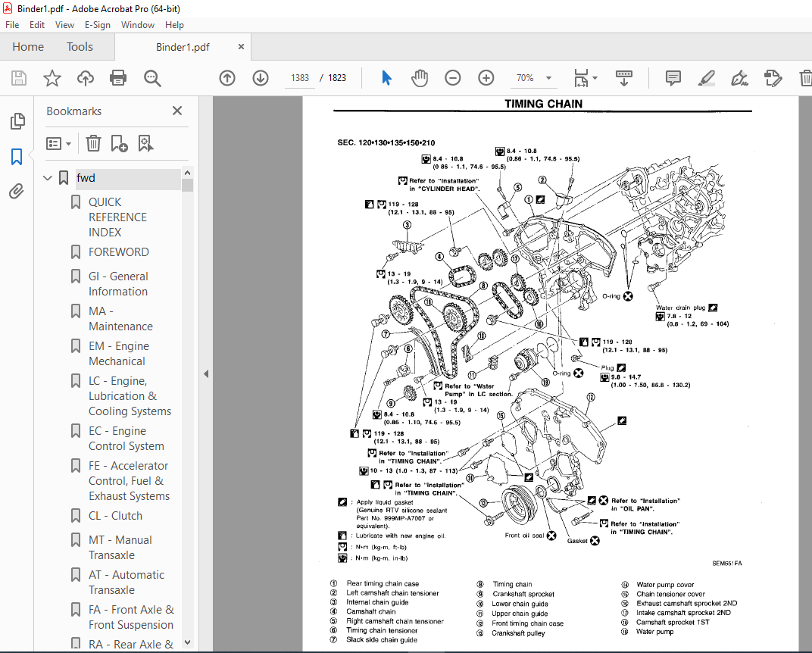Click the Print file icon

[x=118, y=78]
